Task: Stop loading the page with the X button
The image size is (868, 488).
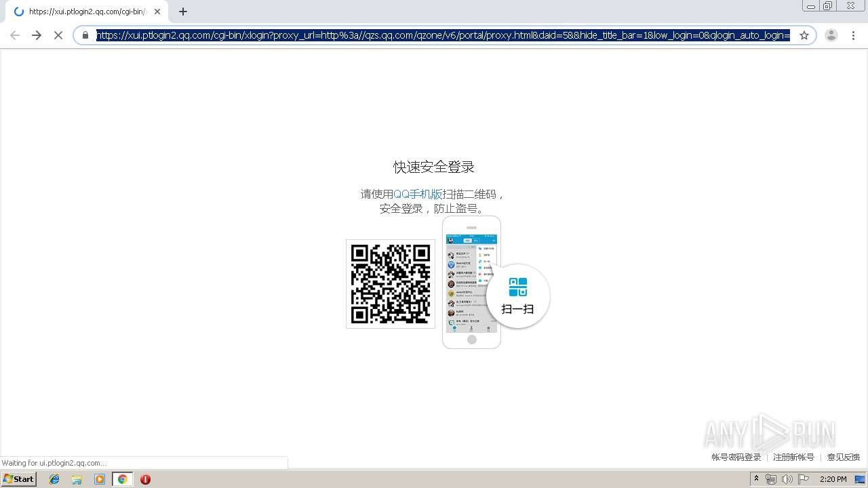Action: click(x=58, y=35)
